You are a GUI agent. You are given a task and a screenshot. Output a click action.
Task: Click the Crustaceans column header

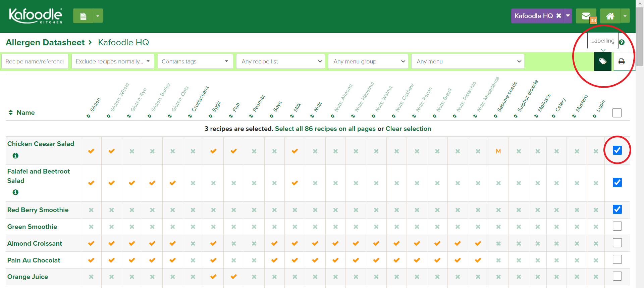tap(200, 99)
